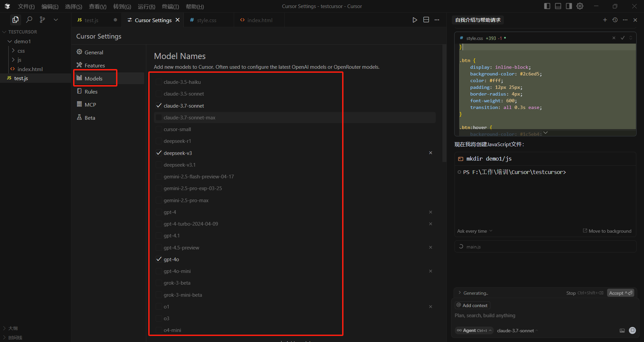Open Rules settings section

point(109,92)
